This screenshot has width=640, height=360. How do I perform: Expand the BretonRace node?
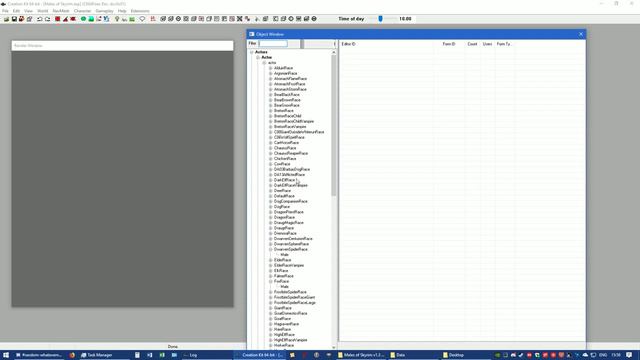pyautogui.click(x=270, y=111)
